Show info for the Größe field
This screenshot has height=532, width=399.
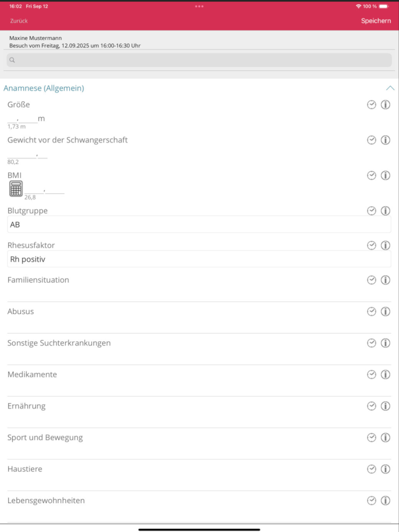click(385, 105)
